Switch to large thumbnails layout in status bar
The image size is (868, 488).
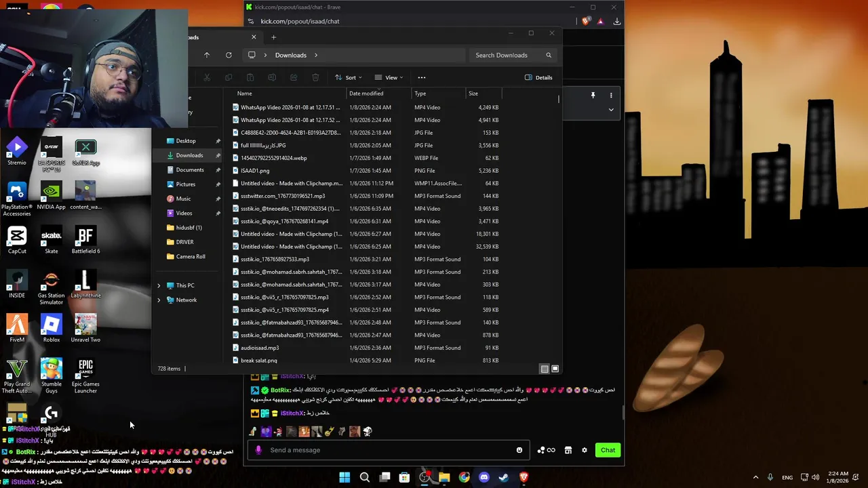(x=555, y=369)
